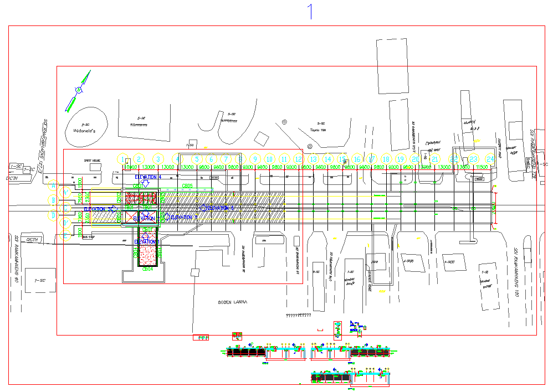Pick grid bubble number 5

pyautogui.click(x=197, y=159)
